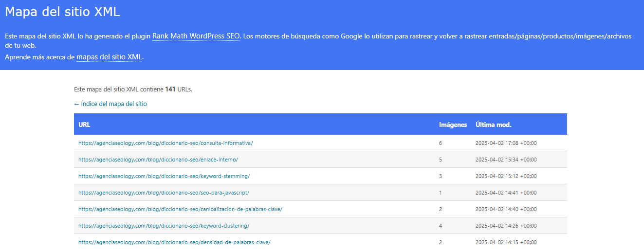Image resolution: width=644 pixels, height=250 pixels.
Task: Visit the keyword-stemming URL
Action: (x=164, y=176)
